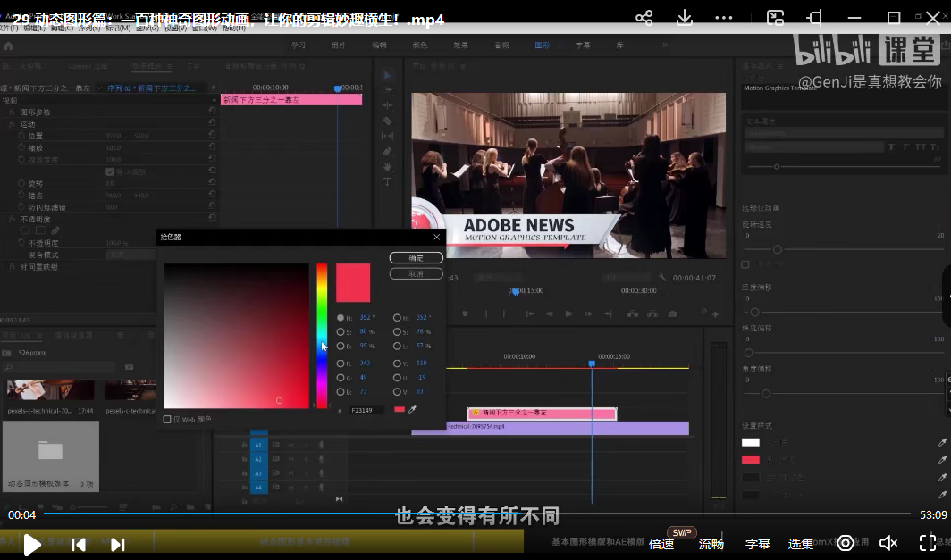Open the source clip dropdown chevron

99,88
